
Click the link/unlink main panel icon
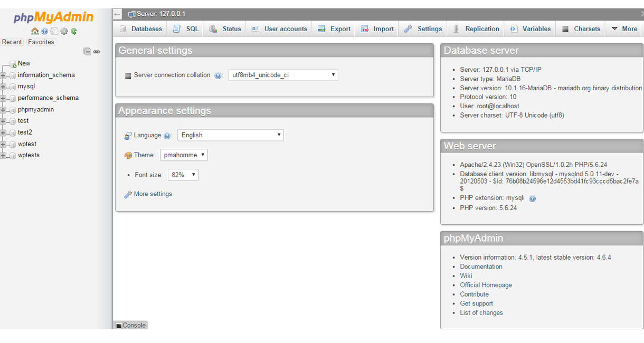point(97,51)
